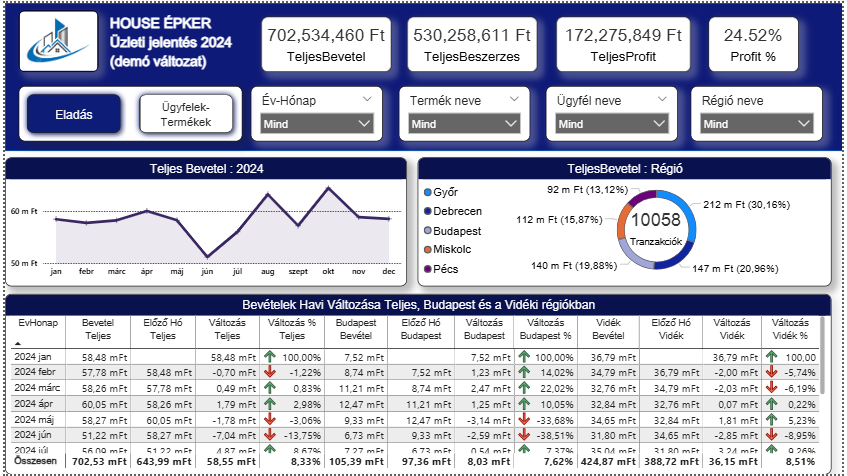
Task: Click the green up arrow in 2024 ápr Változás Vidék %
Action: tap(771, 404)
